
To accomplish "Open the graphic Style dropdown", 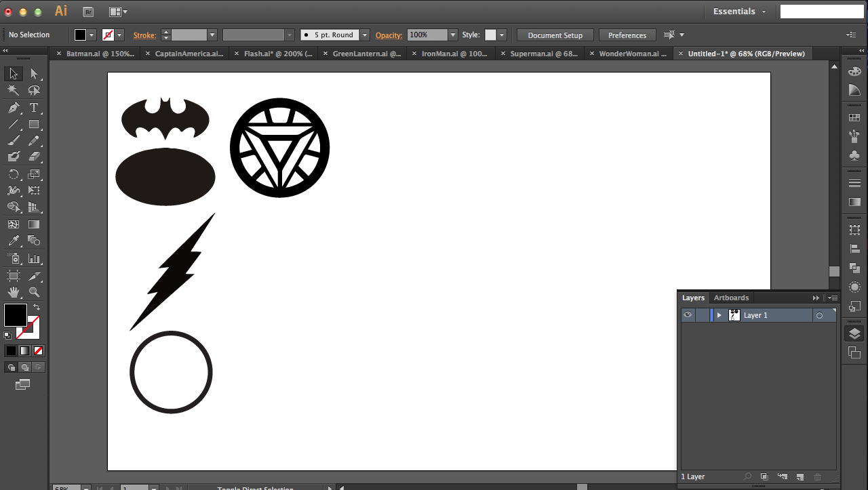I will click(x=501, y=35).
